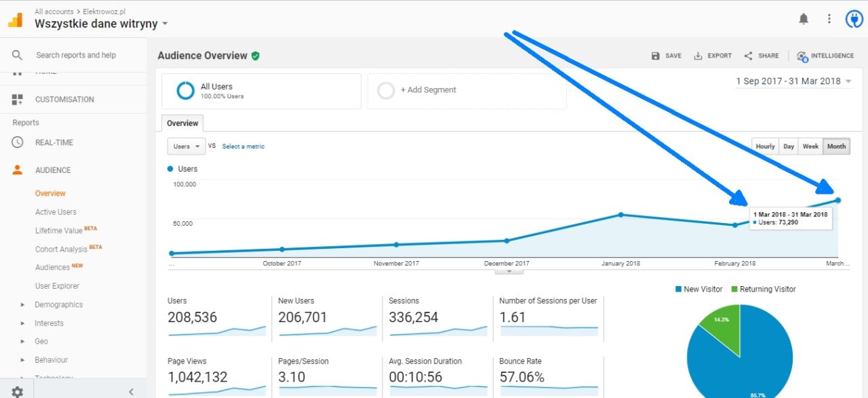Click the search magnifier icon
Viewport: 868px width, 398px height.
(x=18, y=55)
